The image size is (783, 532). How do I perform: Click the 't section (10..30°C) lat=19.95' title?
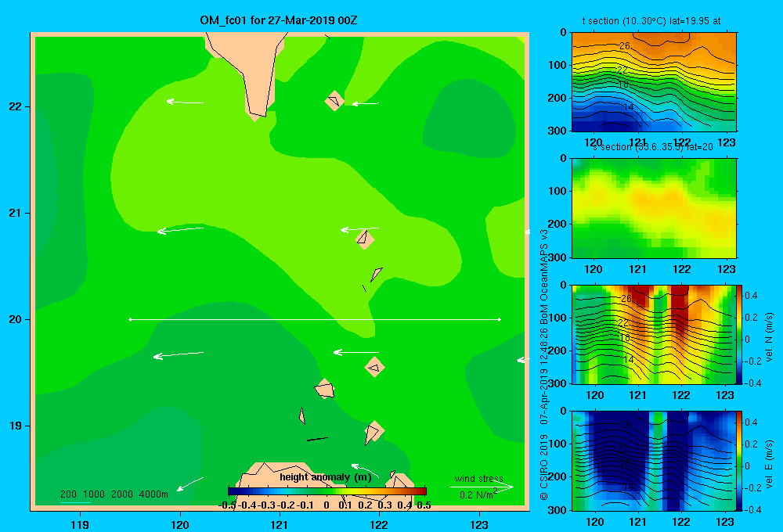651,21
